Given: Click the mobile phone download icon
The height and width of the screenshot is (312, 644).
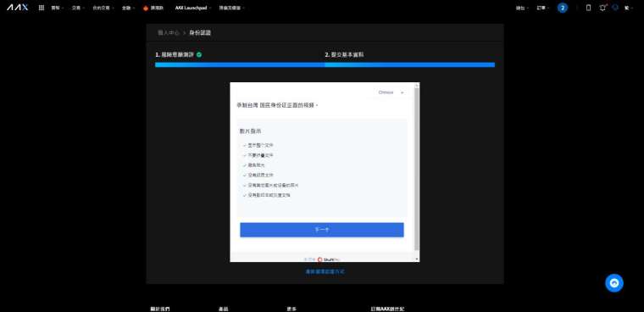Looking at the screenshot, I should [x=588, y=8].
